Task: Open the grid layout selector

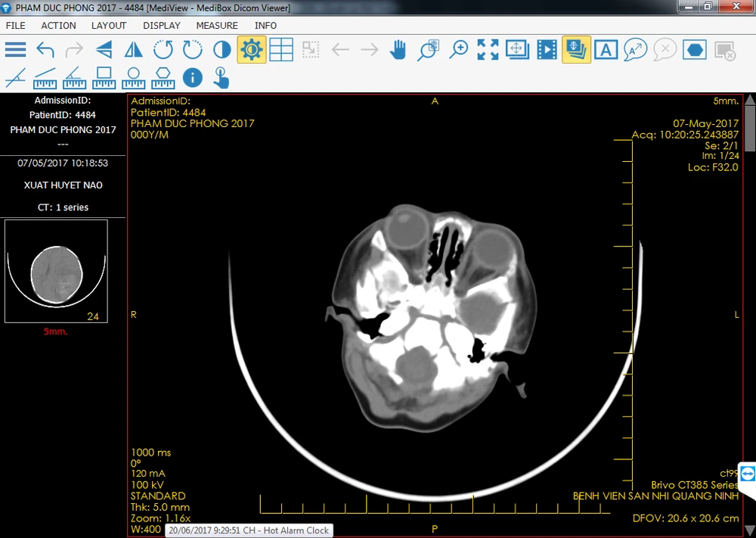Action: tap(280, 50)
